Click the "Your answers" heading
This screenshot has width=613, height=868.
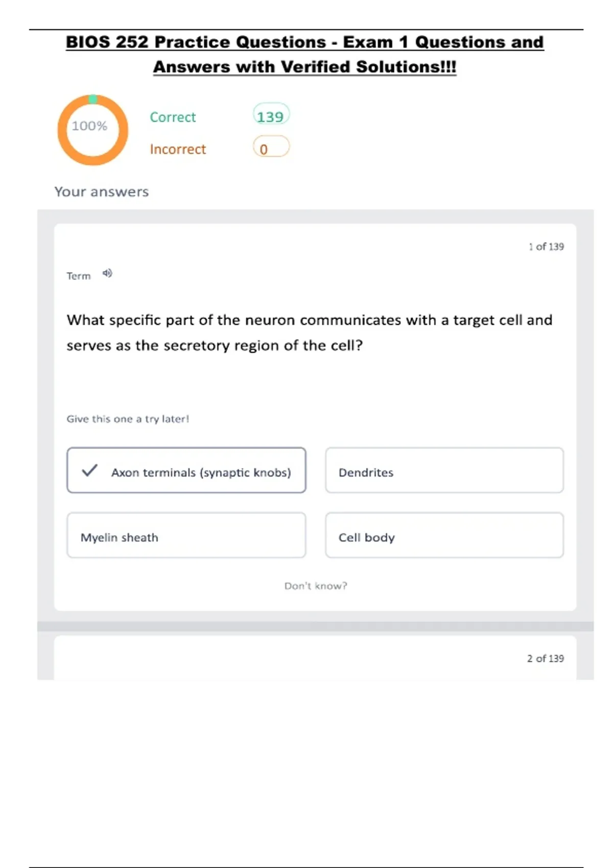pos(102,191)
